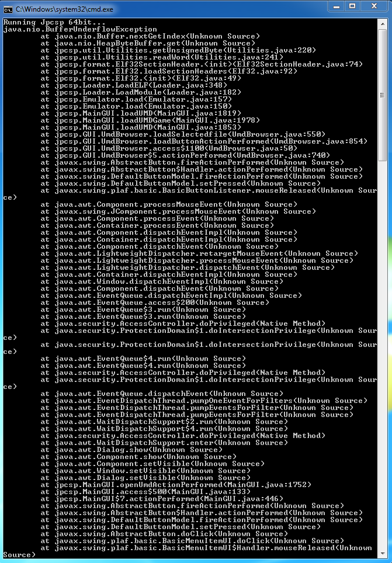
Task: Click the scrollbar down arrow
Action: click(383, 552)
